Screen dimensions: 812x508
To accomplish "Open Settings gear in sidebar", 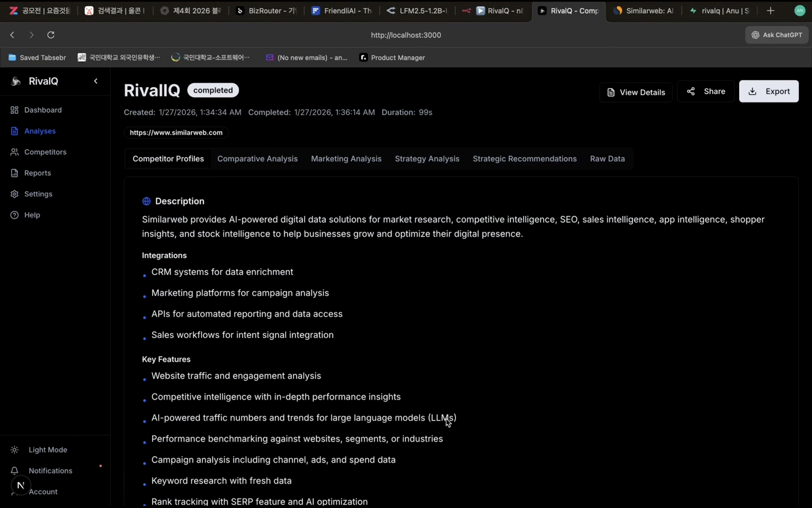I will click(x=14, y=194).
